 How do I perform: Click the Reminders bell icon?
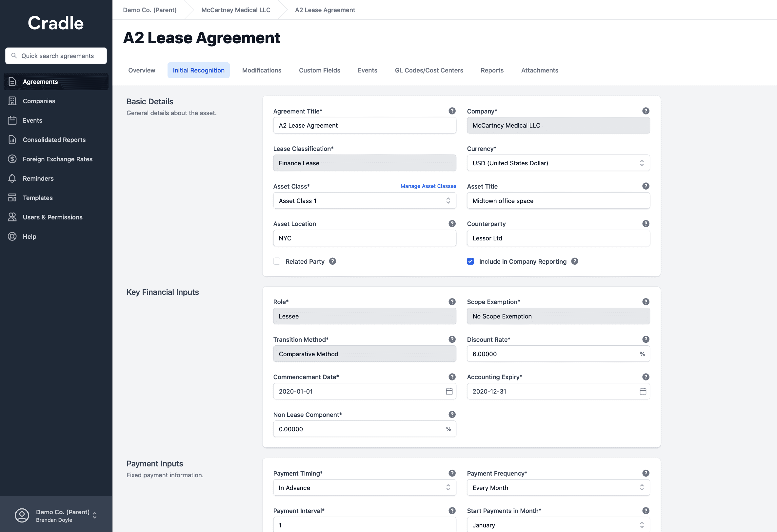point(12,178)
